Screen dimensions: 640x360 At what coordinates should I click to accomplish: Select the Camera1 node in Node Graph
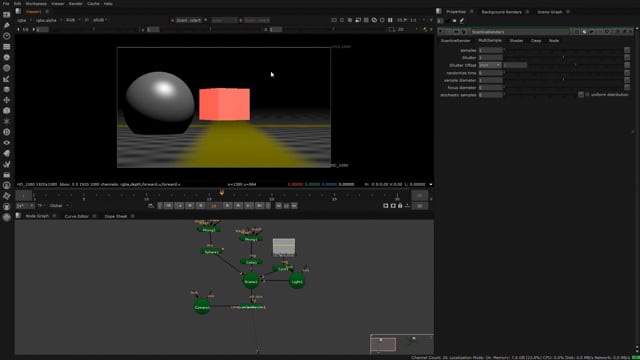202,307
